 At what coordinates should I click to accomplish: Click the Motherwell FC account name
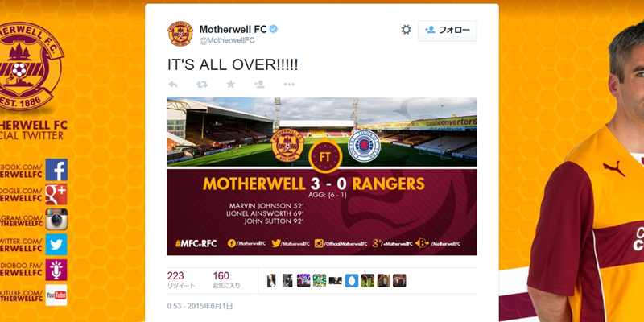pyautogui.click(x=233, y=29)
